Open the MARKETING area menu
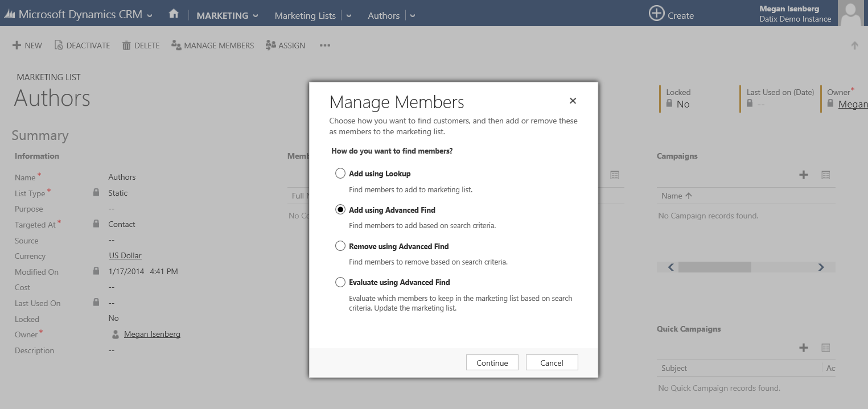 click(x=222, y=15)
